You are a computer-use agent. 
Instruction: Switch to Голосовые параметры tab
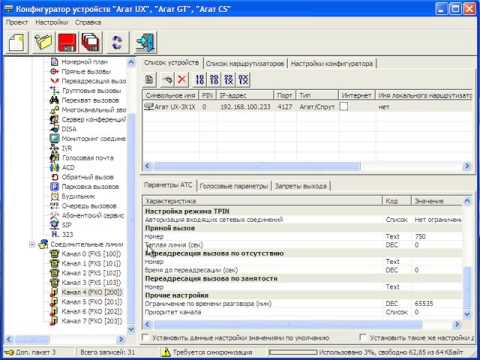coord(234,186)
